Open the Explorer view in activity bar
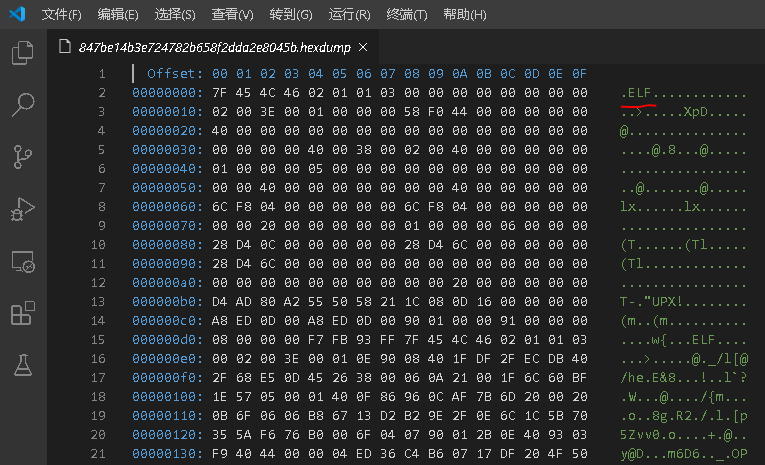This screenshot has height=465, width=765. point(23,53)
